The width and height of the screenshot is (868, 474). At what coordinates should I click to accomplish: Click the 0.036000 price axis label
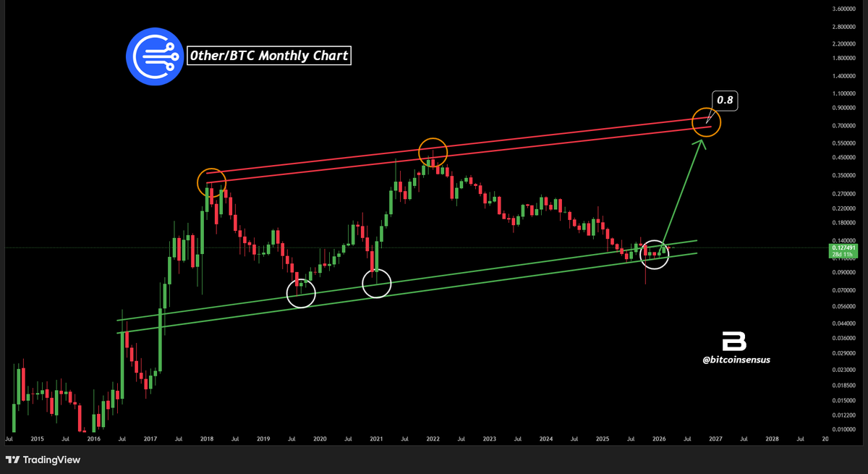click(x=846, y=338)
